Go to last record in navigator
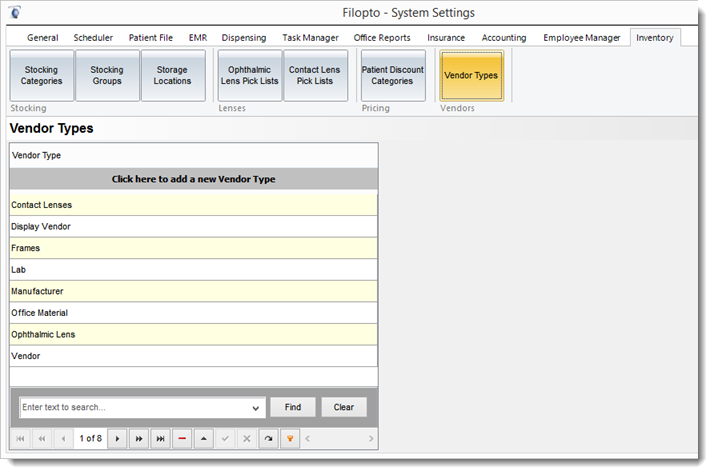The width and height of the screenshot is (713, 474). click(161, 439)
